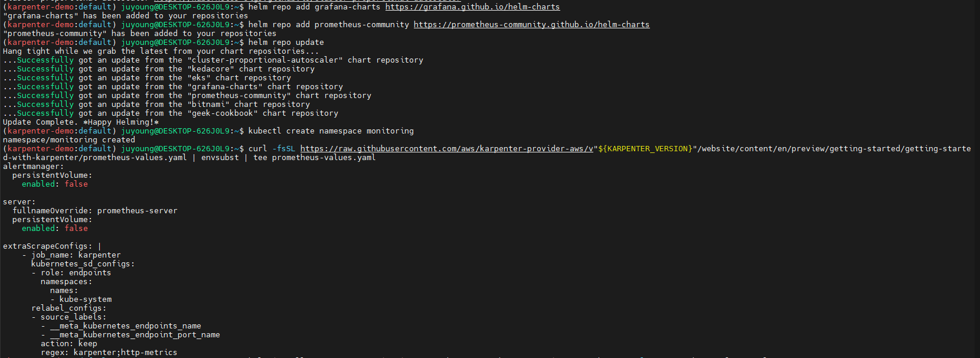Click the '${KARPENTER_VERSION}' variable
980x358 pixels.
coord(645,149)
